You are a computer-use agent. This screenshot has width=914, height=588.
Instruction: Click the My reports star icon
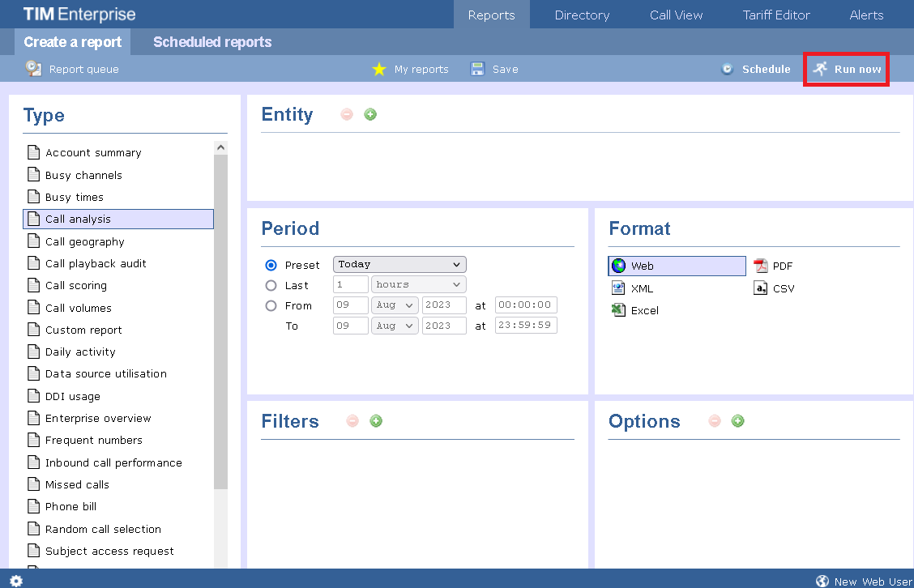click(378, 69)
